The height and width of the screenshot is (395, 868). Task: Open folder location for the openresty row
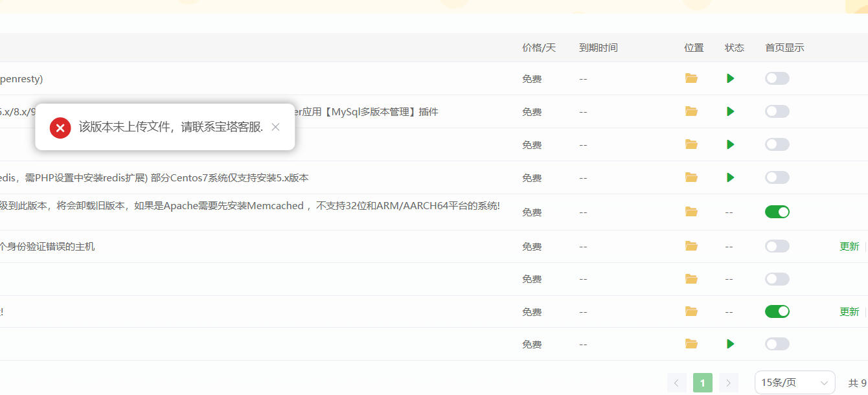(x=691, y=78)
